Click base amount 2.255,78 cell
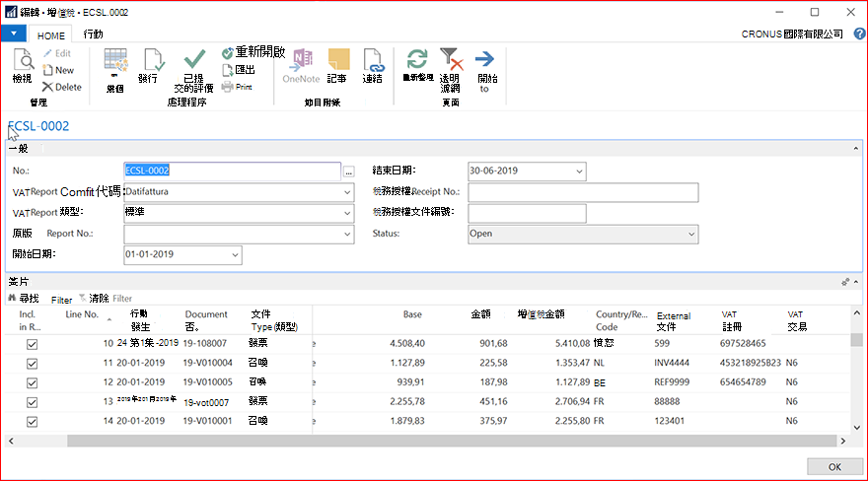 click(406, 401)
